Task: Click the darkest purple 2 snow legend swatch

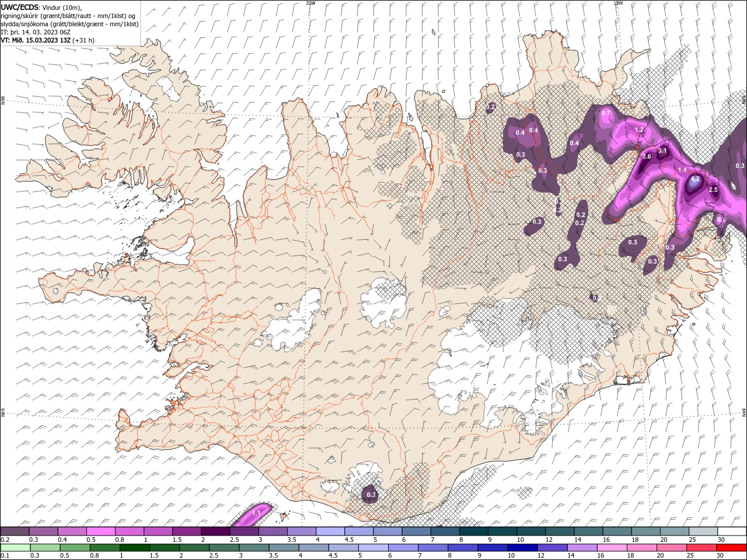Action: point(215,531)
